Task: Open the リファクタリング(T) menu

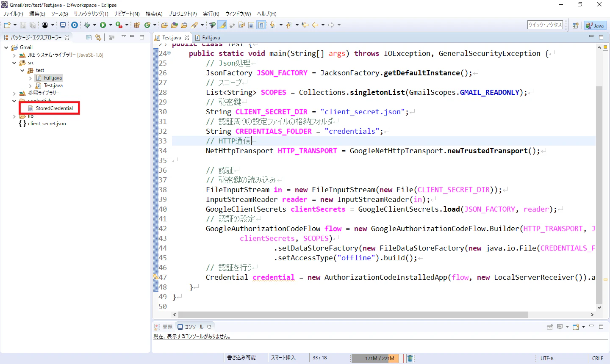Action: pyautogui.click(x=91, y=14)
